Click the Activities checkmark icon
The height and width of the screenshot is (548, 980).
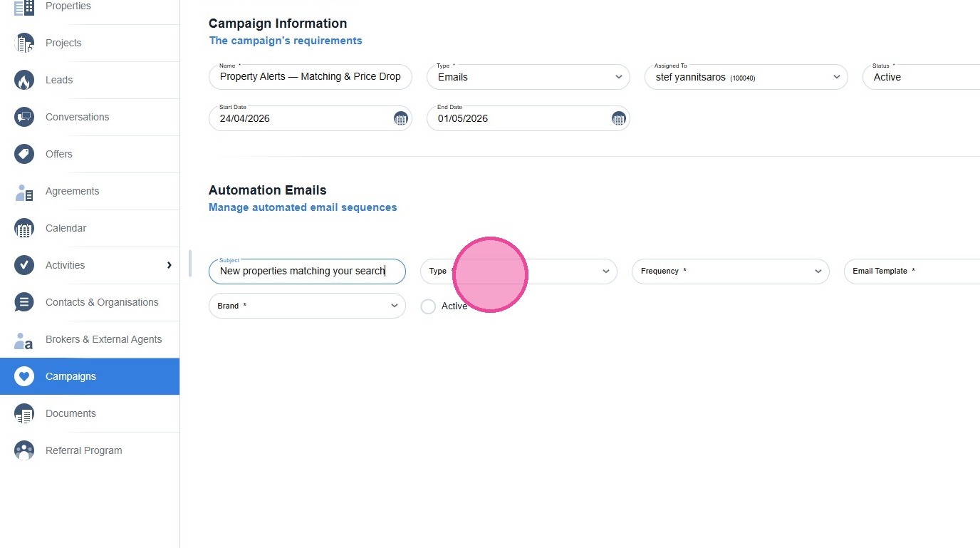[24, 265]
